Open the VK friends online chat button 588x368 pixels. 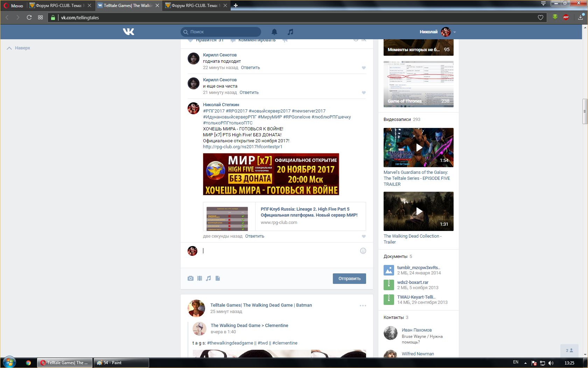point(569,350)
